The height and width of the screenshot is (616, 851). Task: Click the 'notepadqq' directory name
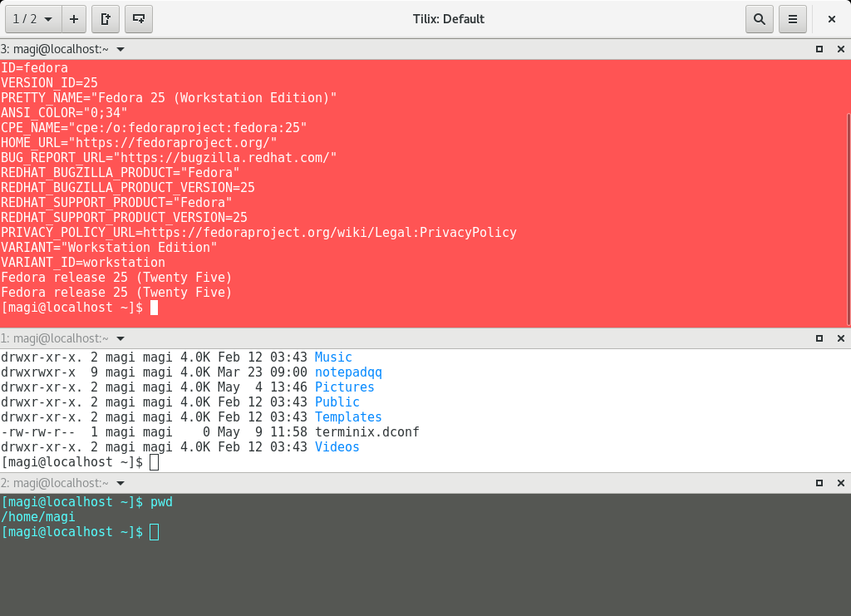pos(348,372)
